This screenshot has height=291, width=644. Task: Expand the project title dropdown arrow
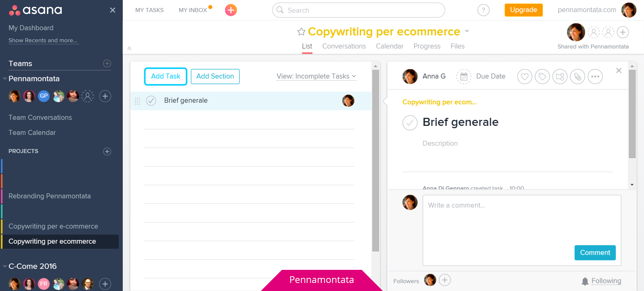tap(467, 31)
